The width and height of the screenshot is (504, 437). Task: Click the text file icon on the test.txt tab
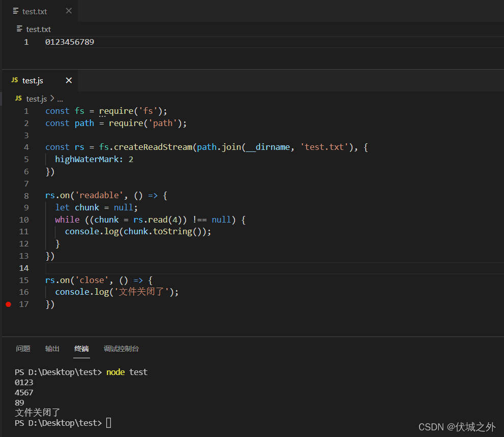point(16,11)
